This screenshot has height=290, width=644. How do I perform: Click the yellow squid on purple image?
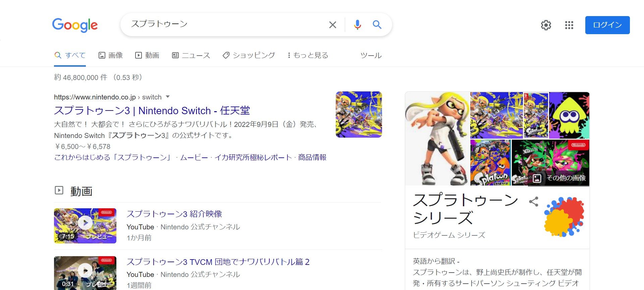click(569, 116)
